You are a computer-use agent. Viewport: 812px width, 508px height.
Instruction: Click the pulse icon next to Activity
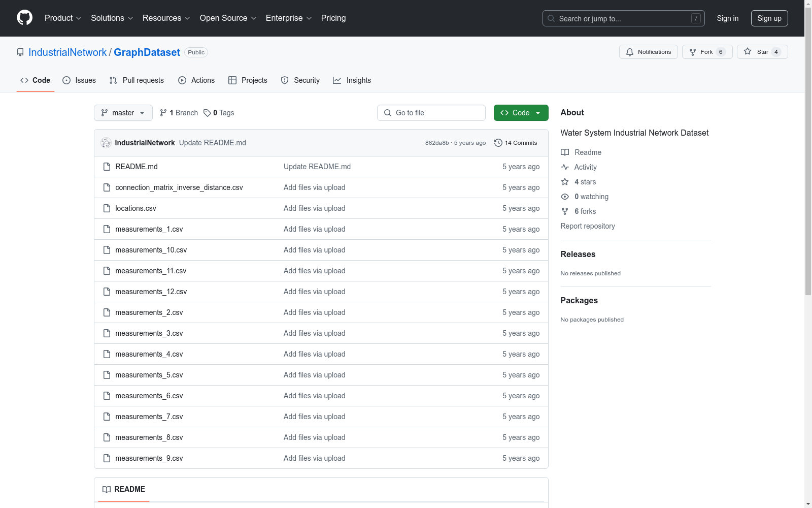(565, 167)
